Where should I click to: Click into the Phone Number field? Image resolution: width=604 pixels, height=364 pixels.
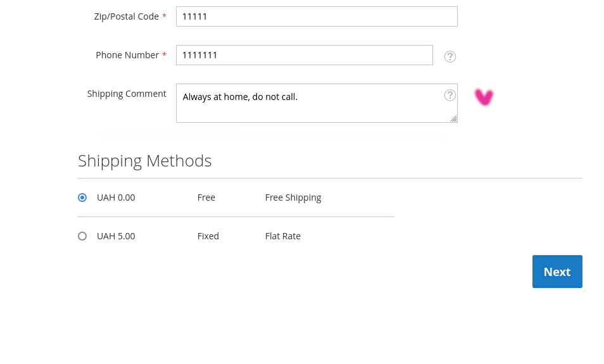304,55
